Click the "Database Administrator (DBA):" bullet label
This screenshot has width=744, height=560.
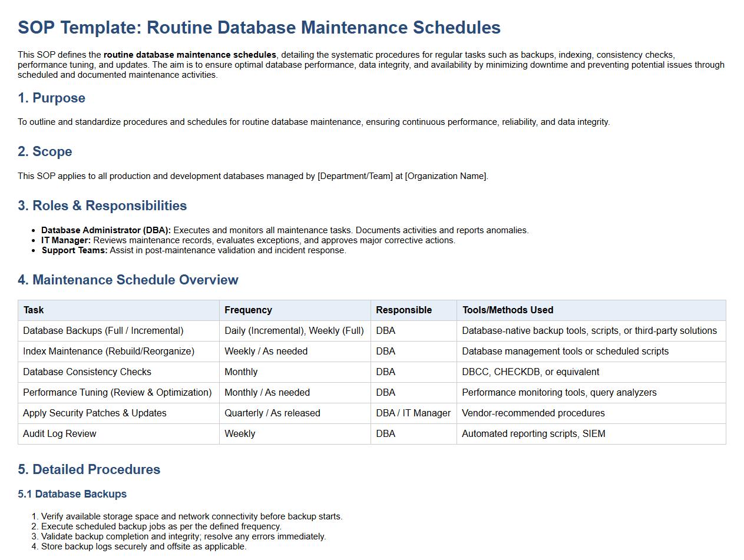[x=106, y=230]
